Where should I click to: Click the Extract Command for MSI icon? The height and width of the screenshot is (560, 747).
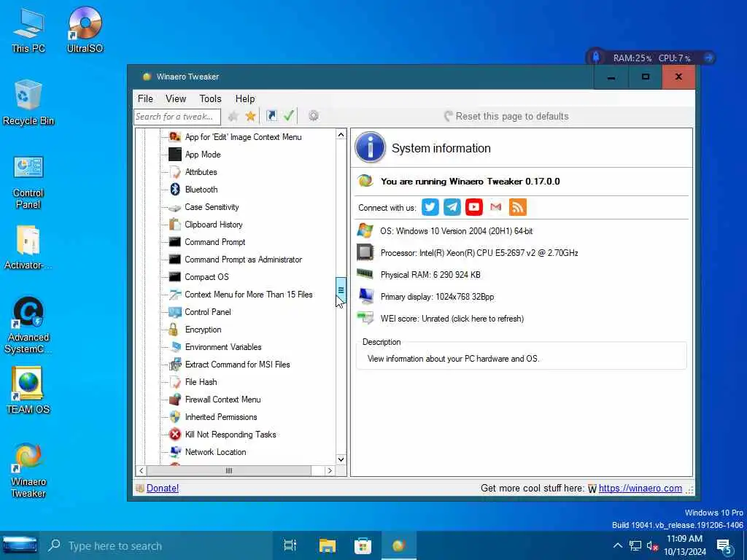pos(175,365)
